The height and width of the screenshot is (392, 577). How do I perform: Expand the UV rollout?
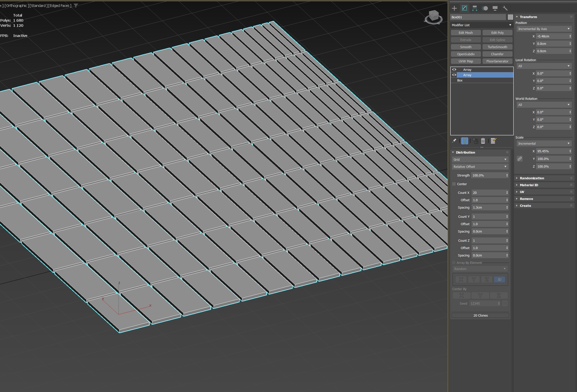click(x=544, y=192)
